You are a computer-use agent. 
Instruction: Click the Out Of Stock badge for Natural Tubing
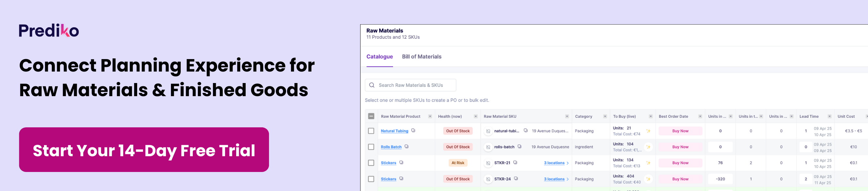(458, 131)
